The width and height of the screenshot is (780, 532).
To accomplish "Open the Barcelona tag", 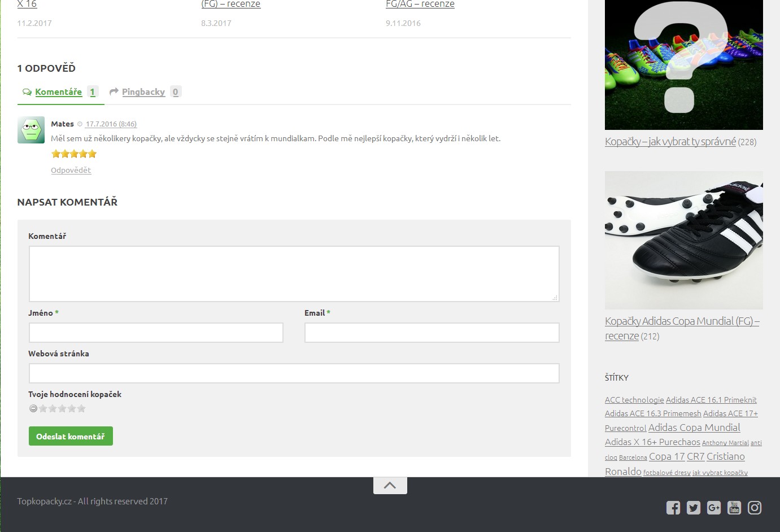I will point(633,457).
